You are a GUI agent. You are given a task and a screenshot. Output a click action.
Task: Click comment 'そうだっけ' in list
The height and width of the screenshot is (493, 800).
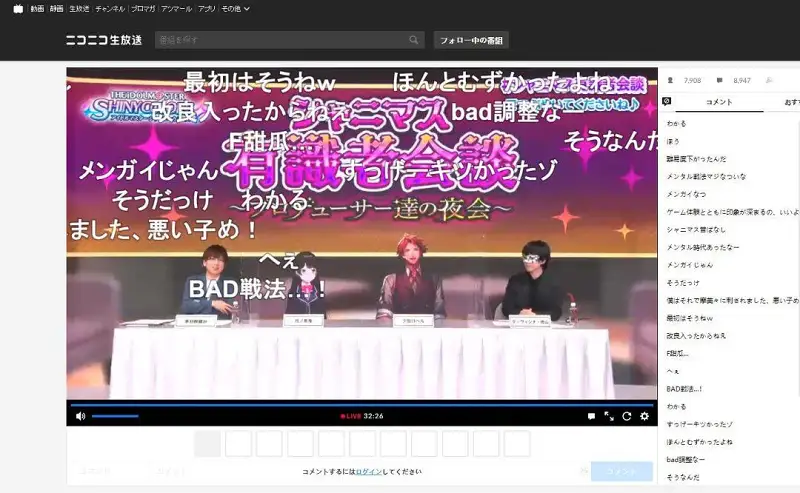(x=683, y=283)
